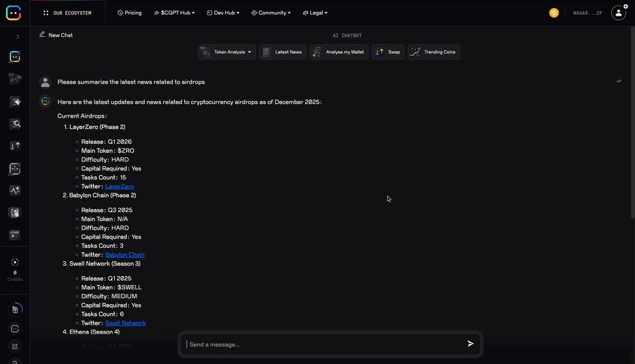Focus the Send a message input field
Image resolution: width=635 pixels, height=364 pixels.
pyautogui.click(x=323, y=344)
